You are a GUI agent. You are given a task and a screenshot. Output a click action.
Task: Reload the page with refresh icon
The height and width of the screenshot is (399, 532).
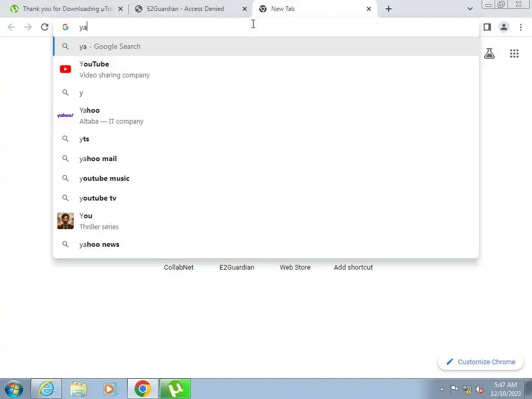point(45,27)
